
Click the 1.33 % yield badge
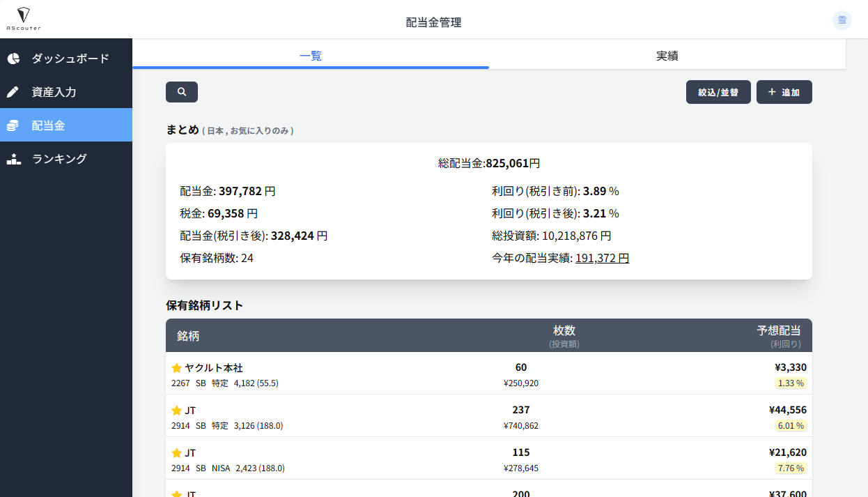click(791, 383)
